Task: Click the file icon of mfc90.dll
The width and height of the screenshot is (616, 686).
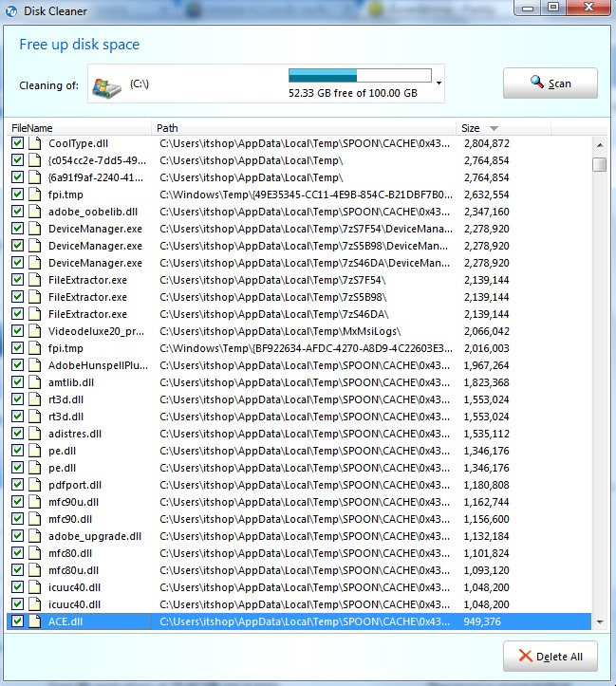Action: (34, 518)
